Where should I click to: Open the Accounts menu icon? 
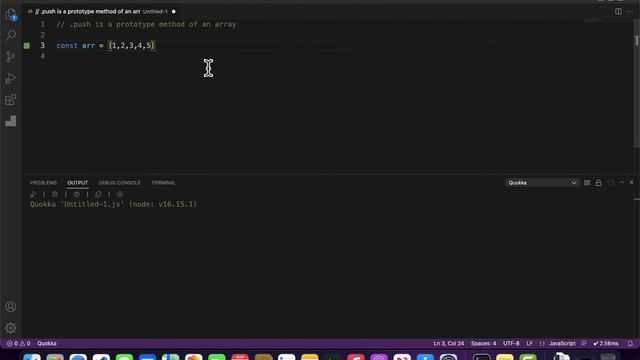point(11,307)
